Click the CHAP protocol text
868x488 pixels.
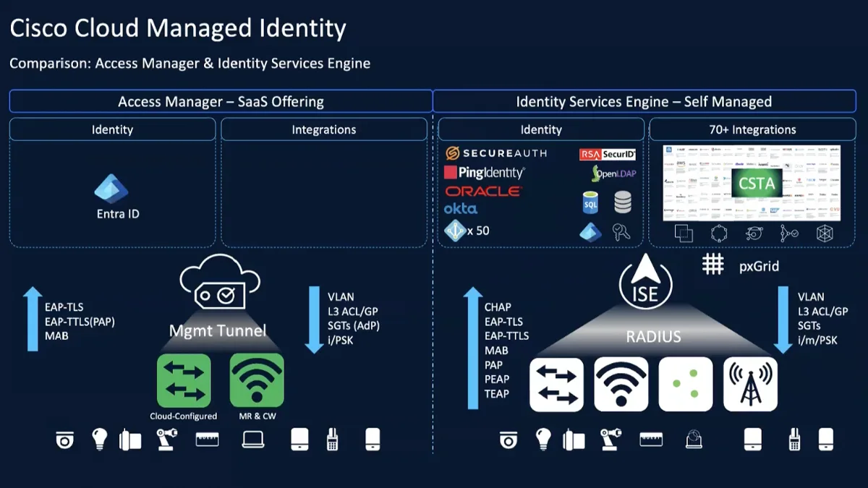pos(499,307)
